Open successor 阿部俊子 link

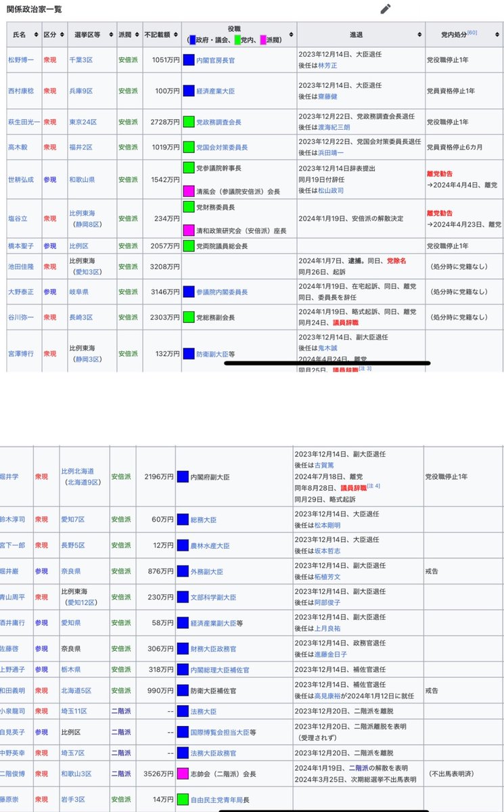pyautogui.click(x=327, y=603)
